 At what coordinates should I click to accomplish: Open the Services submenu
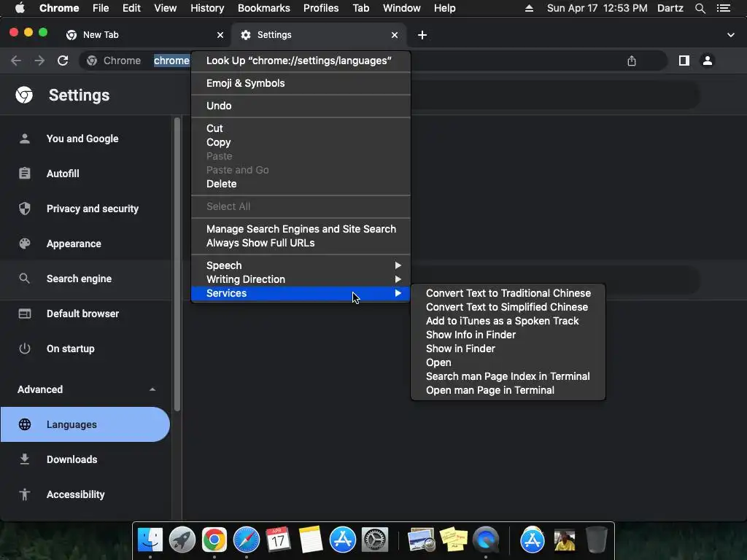click(301, 293)
